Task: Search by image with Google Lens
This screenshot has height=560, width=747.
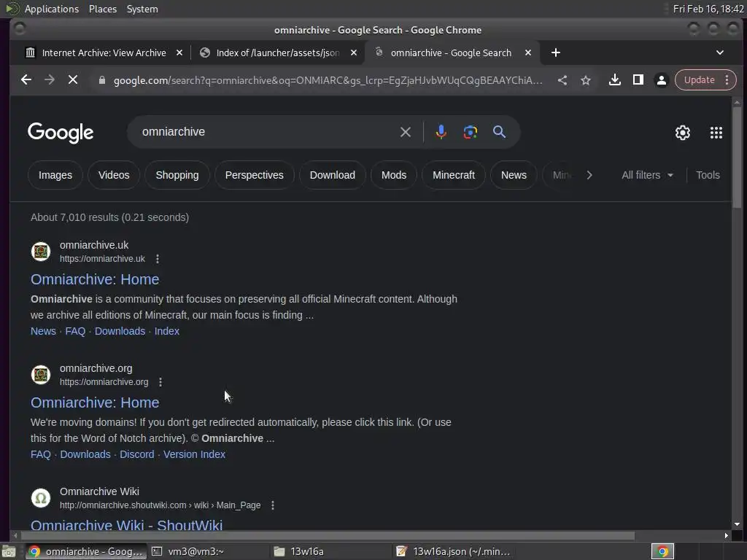Action: [471, 132]
